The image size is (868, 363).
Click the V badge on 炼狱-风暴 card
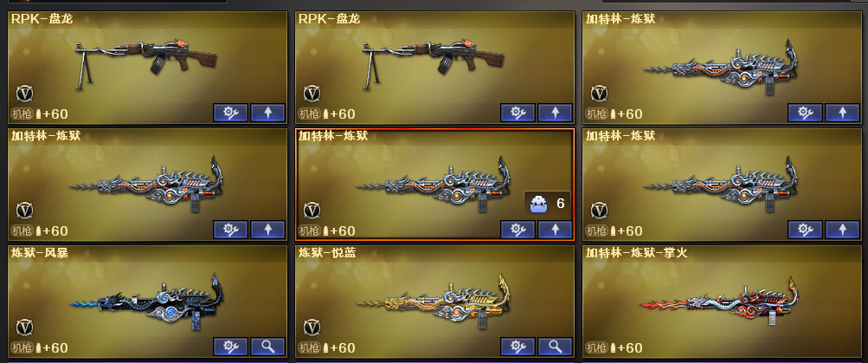tap(24, 327)
